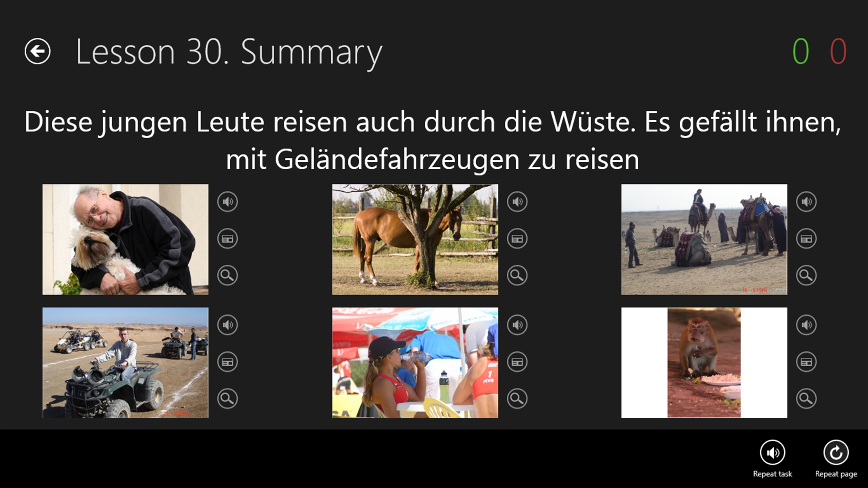Viewport: 868px width, 488px height.
Task: Choose the monkey eating picture
Action: pos(704,363)
